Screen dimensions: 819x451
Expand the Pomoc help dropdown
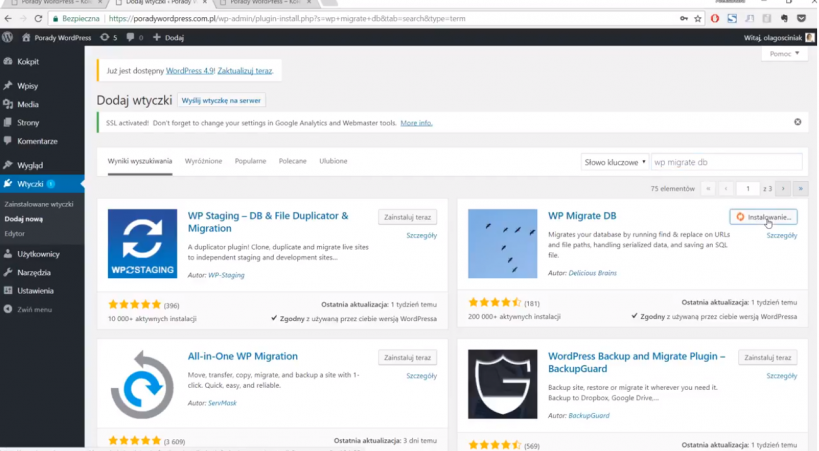pos(784,54)
